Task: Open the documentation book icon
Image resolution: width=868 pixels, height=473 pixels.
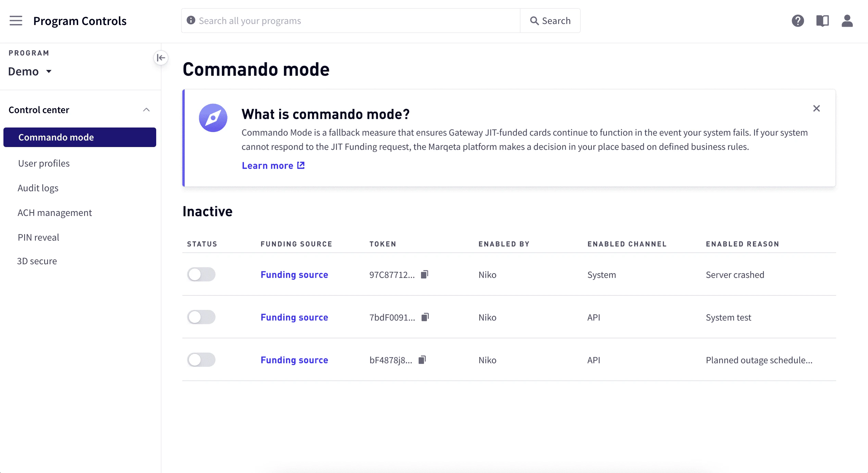Action: click(x=822, y=21)
